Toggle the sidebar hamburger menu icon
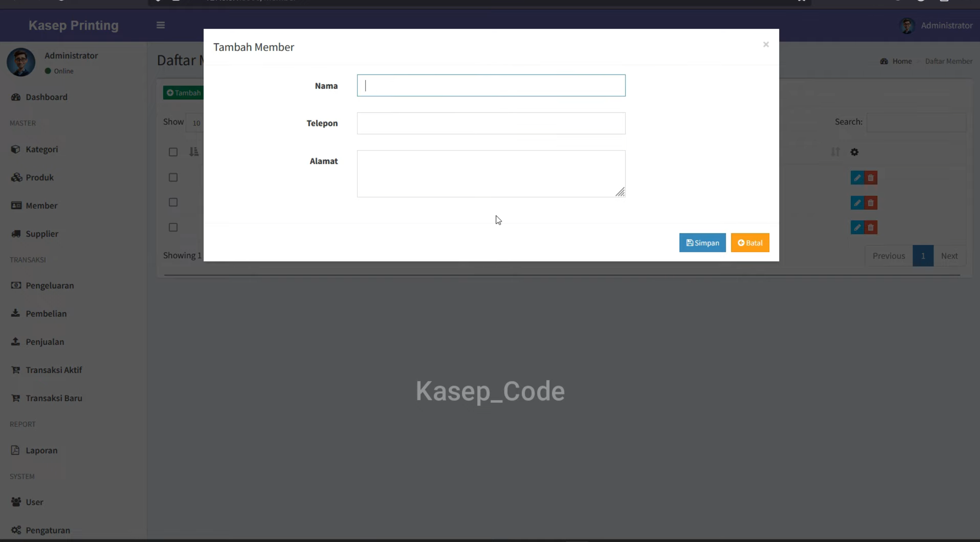Viewport: 980px width, 542px height. [x=161, y=25]
